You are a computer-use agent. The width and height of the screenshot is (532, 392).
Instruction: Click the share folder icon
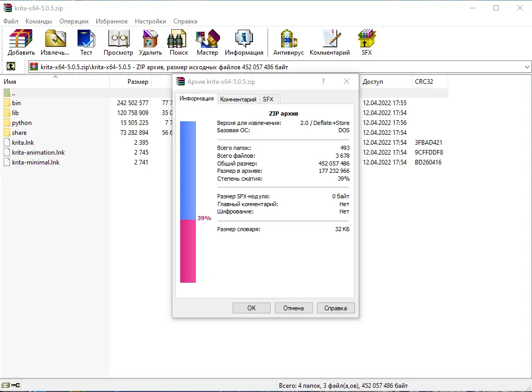point(7,132)
